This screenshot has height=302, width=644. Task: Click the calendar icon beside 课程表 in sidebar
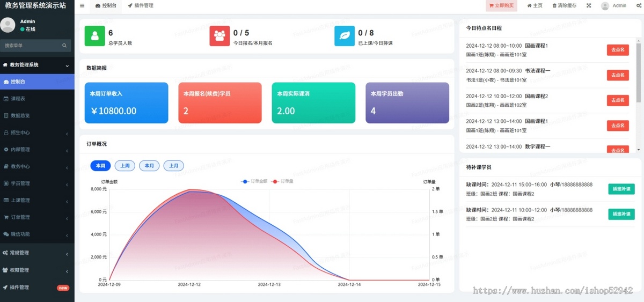pyautogui.click(x=6, y=99)
